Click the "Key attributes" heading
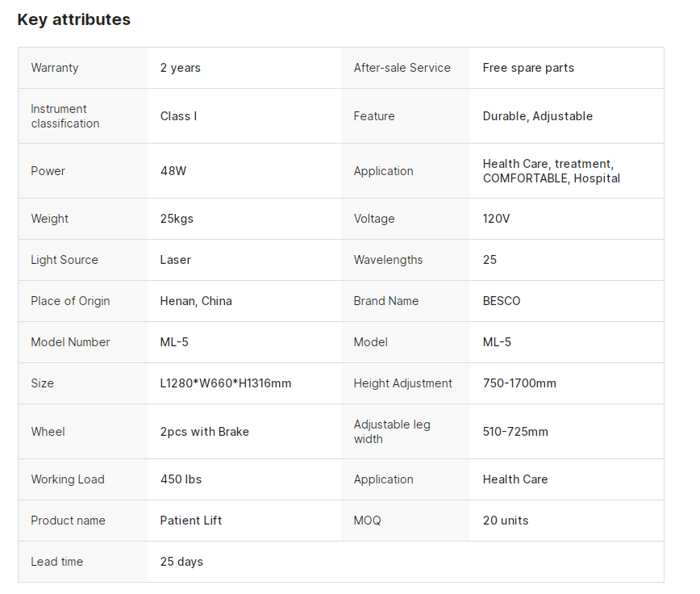 click(x=73, y=19)
